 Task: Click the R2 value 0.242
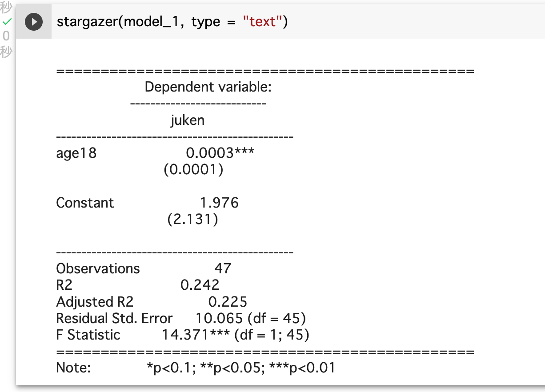click(x=200, y=285)
